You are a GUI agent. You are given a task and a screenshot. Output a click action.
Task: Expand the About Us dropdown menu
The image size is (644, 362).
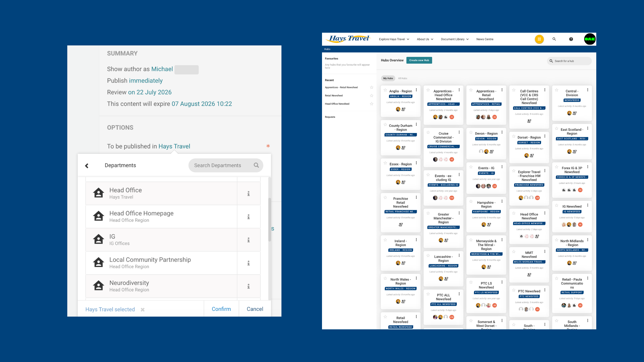coord(425,39)
